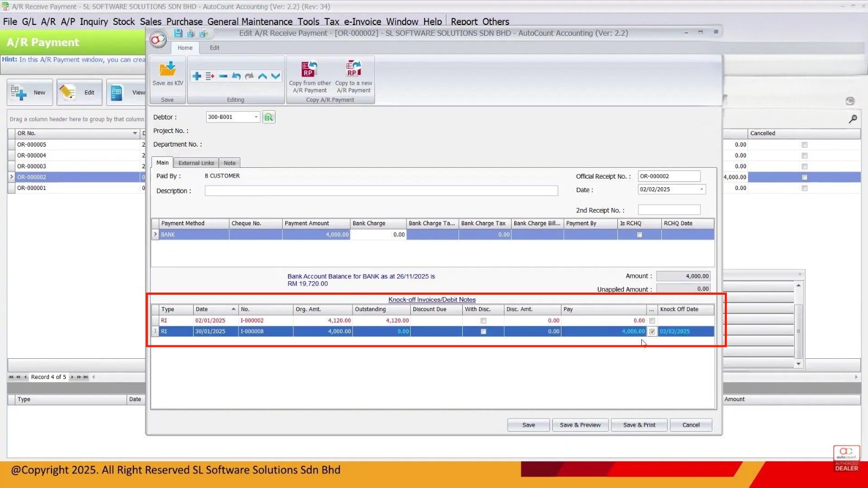
Task: Open the General Maintenance menu
Action: [250, 22]
